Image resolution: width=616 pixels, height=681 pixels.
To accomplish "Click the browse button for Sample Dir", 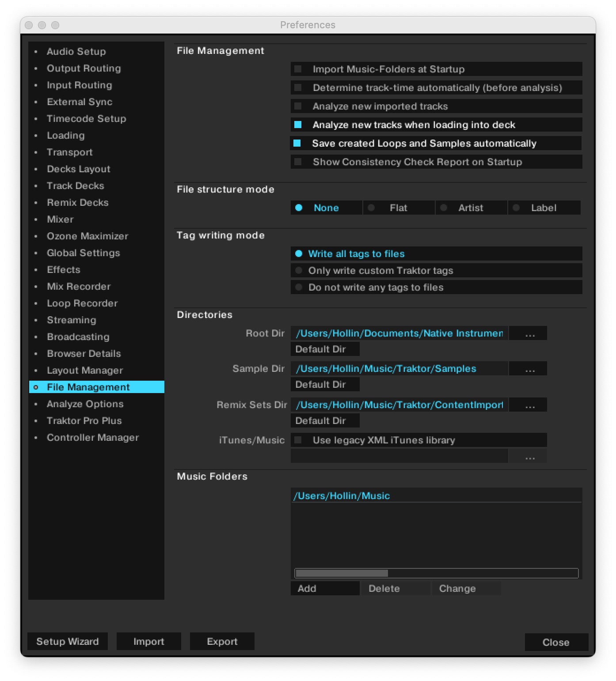I will [529, 369].
